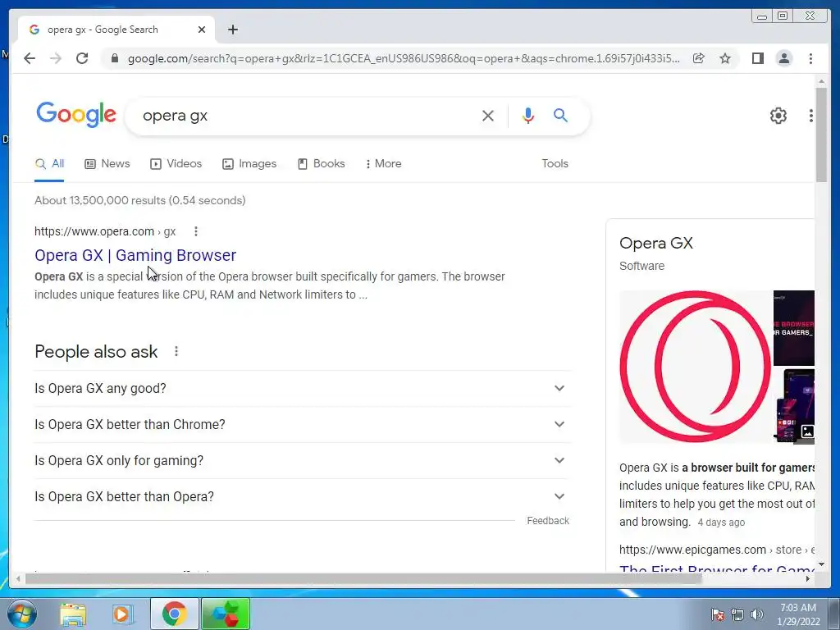
Task: Open options for opera.com result
Action: (196, 231)
